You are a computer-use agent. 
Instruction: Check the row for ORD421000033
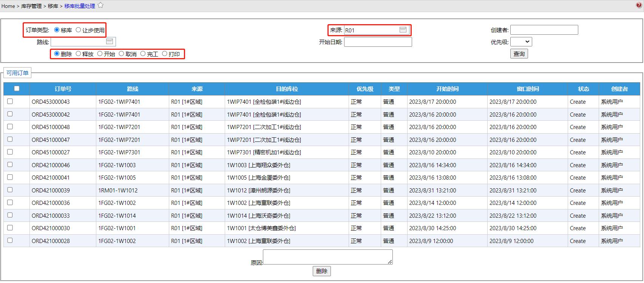click(10, 215)
